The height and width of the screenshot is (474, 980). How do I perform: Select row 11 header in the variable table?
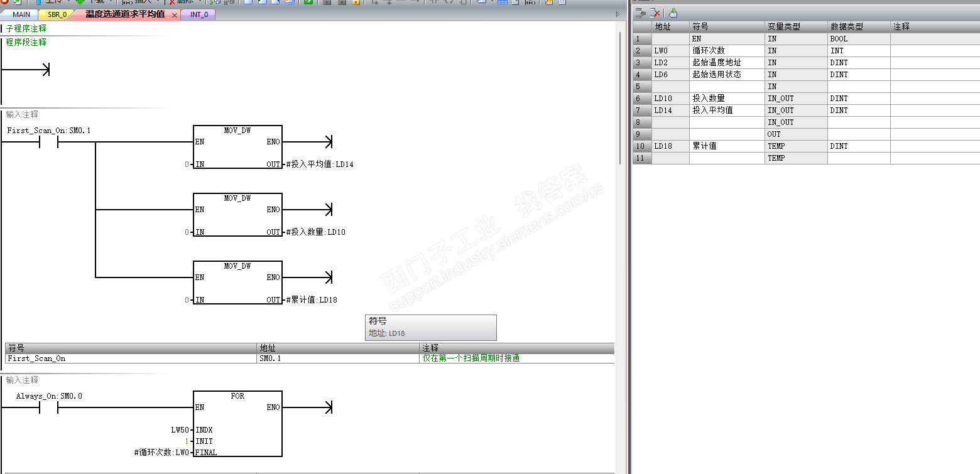[x=642, y=158]
